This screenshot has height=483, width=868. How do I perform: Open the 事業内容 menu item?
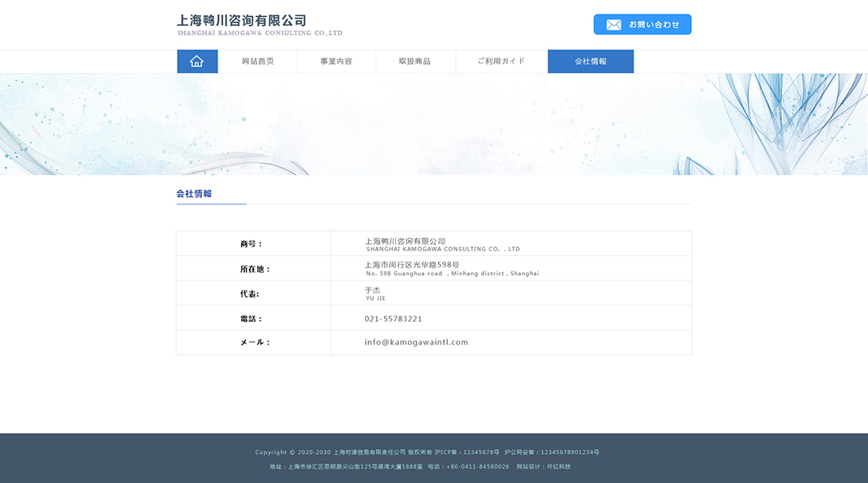coord(336,62)
